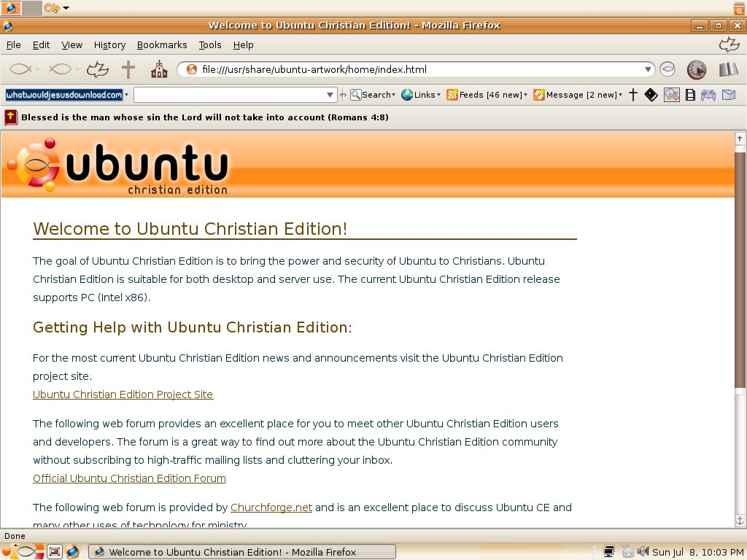Image resolution: width=747 pixels, height=560 pixels.
Task: Click the 'Welcome to Ubuntu Christian Edition!' heading
Action: (190, 228)
